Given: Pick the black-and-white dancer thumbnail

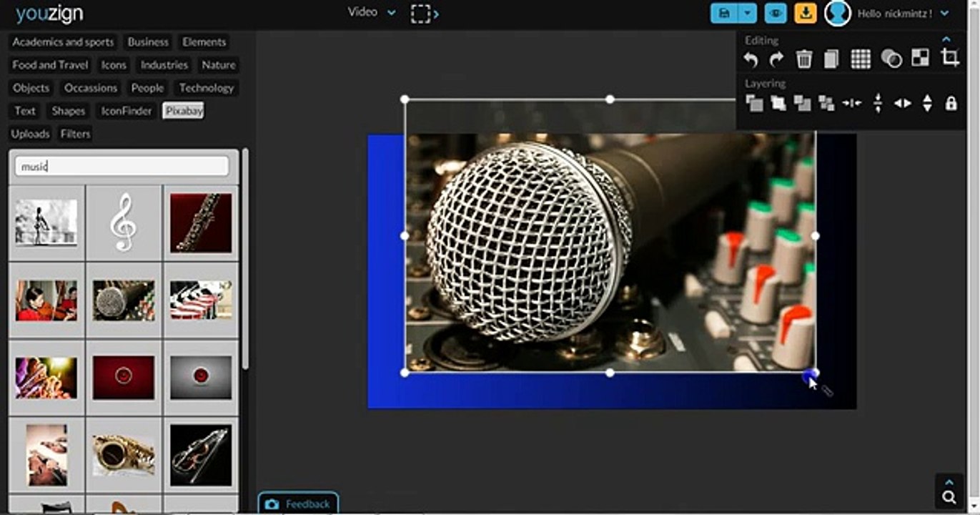Looking at the screenshot, I should (x=46, y=222).
